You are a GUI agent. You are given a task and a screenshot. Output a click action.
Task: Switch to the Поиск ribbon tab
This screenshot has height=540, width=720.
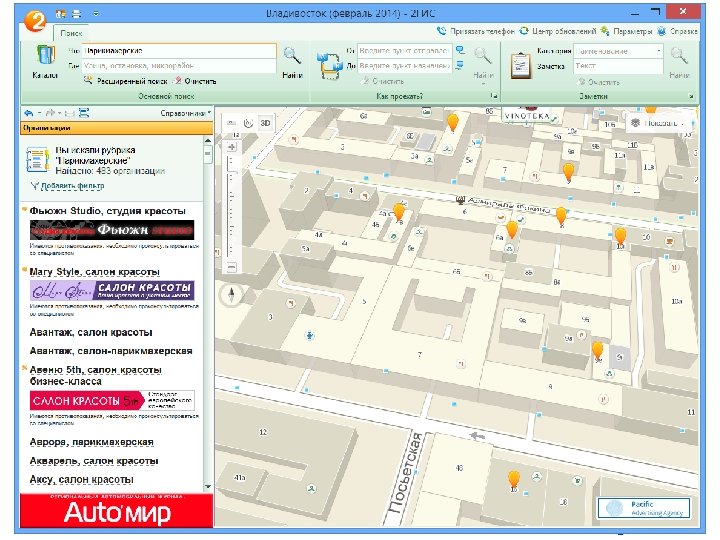71,33
